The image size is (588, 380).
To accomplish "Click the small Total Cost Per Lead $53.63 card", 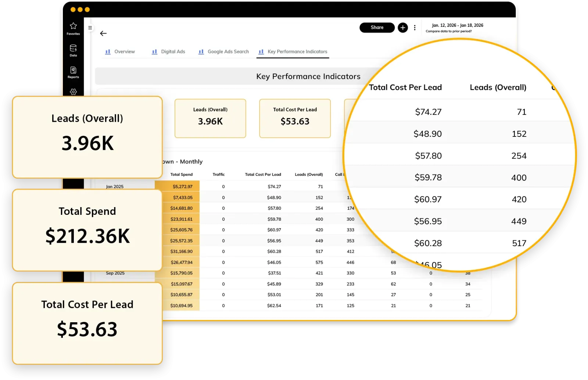I will pos(295,118).
